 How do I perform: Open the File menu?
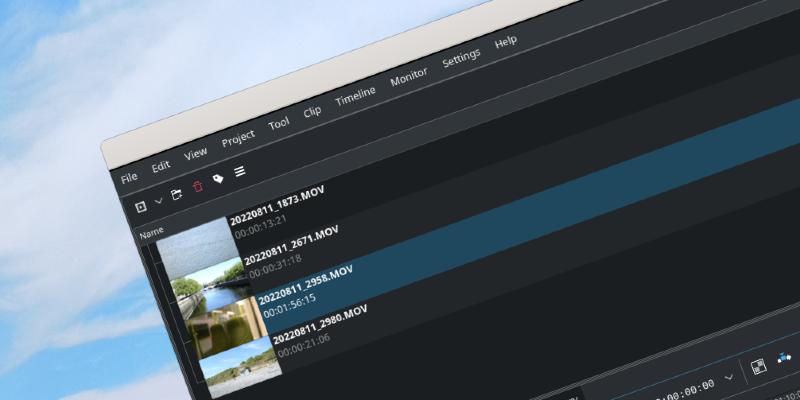129,177
